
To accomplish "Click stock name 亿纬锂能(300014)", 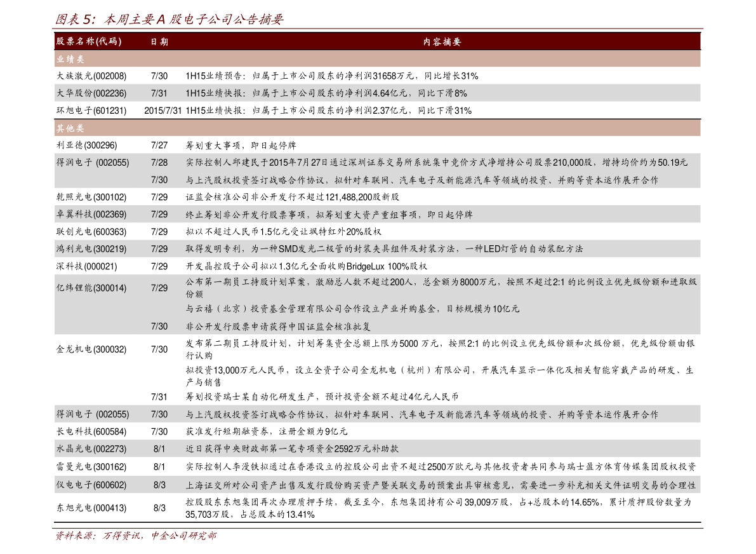I will point(91,288).
